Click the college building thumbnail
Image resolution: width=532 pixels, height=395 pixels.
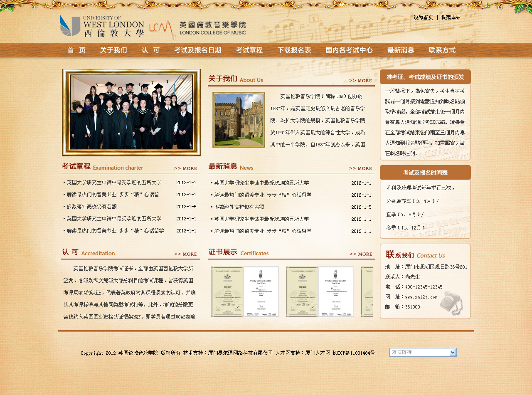click(239, 120)
